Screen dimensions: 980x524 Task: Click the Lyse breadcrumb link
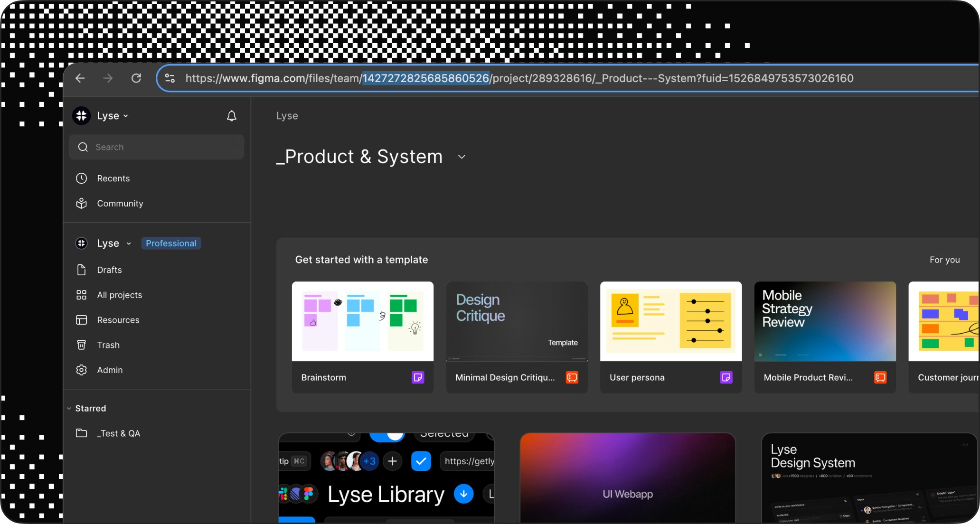pos(287,116)
